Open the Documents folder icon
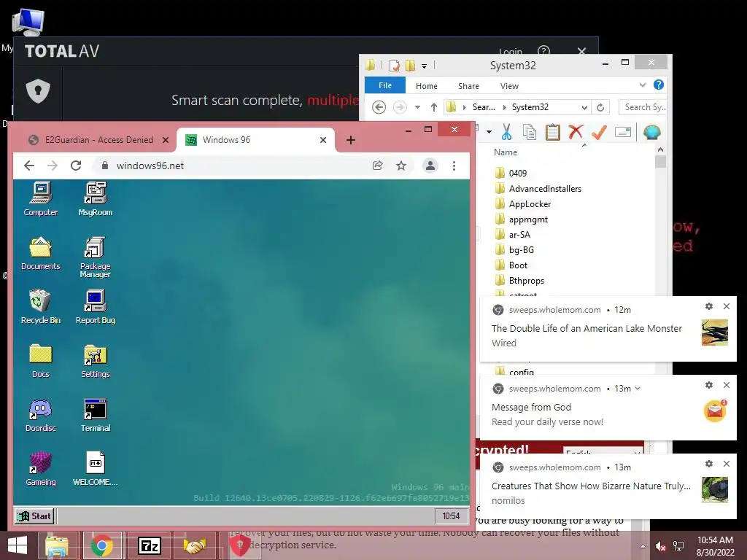Image resolution: width=747 pixels, height=560 pixels. (41, 253)
